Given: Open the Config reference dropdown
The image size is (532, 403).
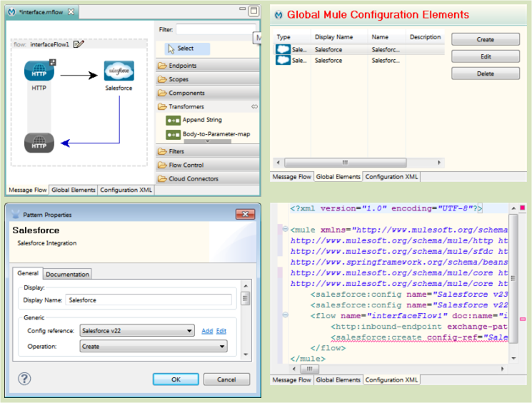Looking at the screenshot, I should [x=136, y=331].
